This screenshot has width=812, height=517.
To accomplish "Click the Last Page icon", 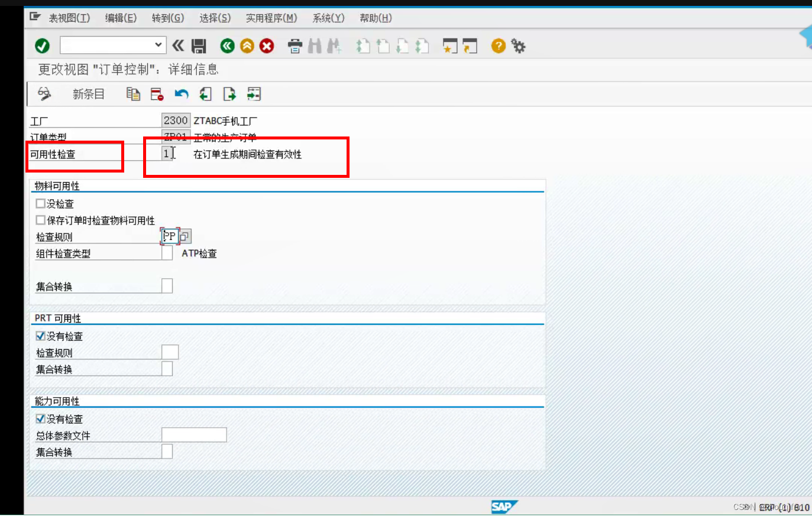I will tap(422, 45).
